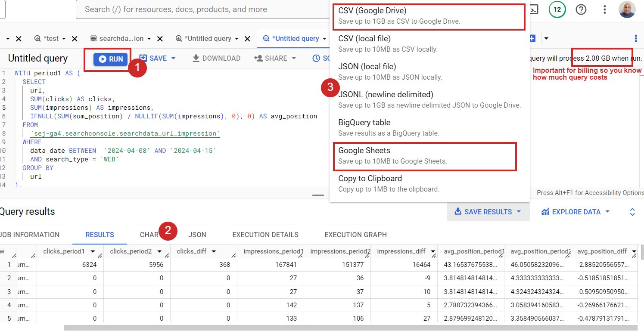
Task: Open the editor three-dot options menu
Action: (x=636, y=38)
